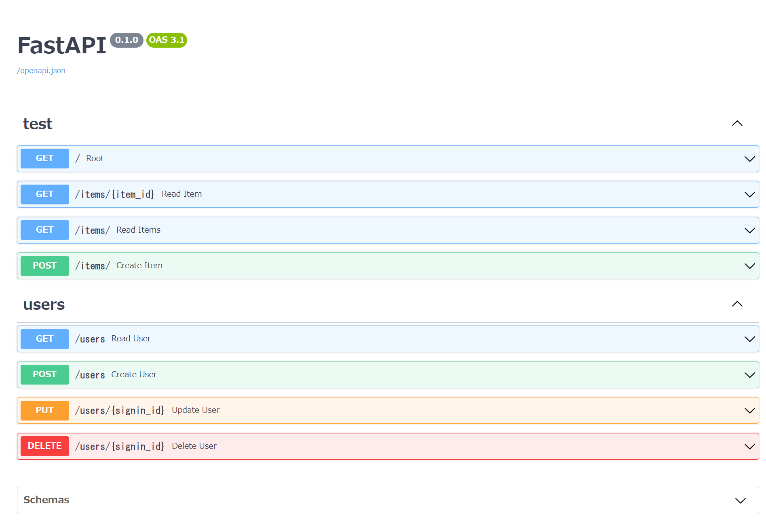
Task: Open the /openapi.json link
Action: [41, 71]
